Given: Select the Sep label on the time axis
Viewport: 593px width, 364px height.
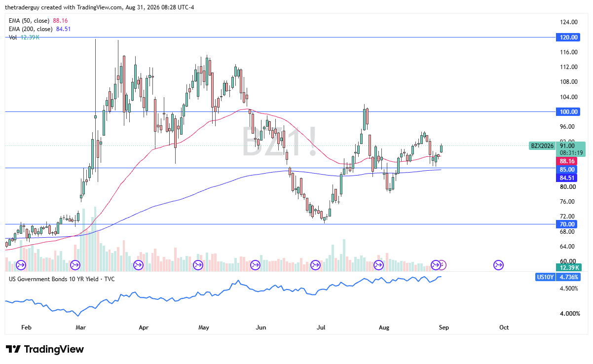Looking at the screenshot, I should (444, 327).
